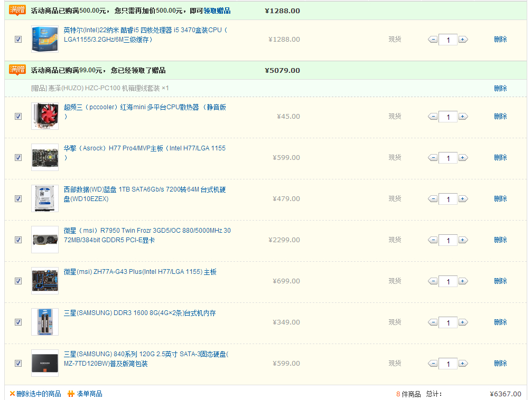Delete the 惠泽 HZC-PC100 gift item

[x=500, y=89]
